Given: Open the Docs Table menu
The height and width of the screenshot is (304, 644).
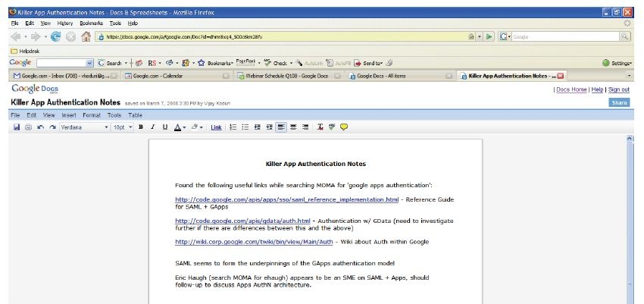Looking at the screenshot, I should 135,115.
